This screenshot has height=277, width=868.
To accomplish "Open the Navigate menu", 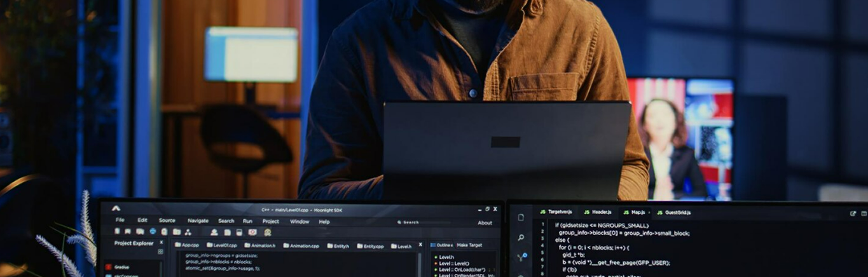I will (198, 220).
